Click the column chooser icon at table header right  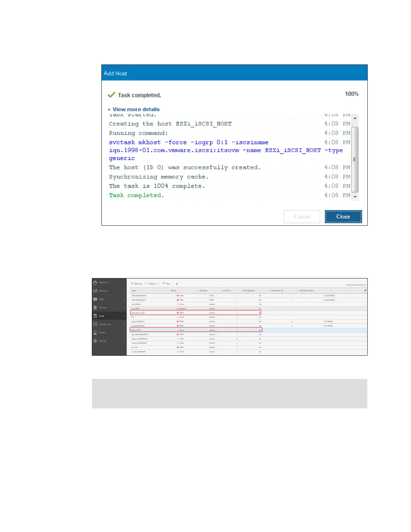click(x=365, y=291)
